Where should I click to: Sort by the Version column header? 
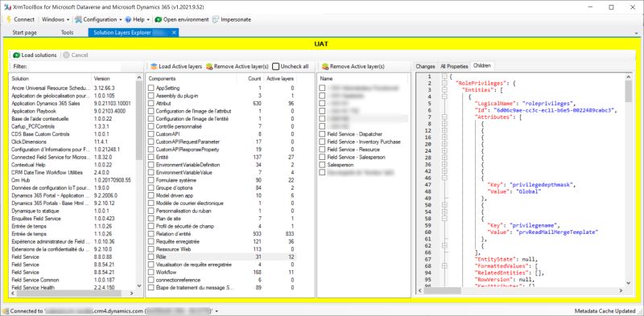(x=113, y=78)
